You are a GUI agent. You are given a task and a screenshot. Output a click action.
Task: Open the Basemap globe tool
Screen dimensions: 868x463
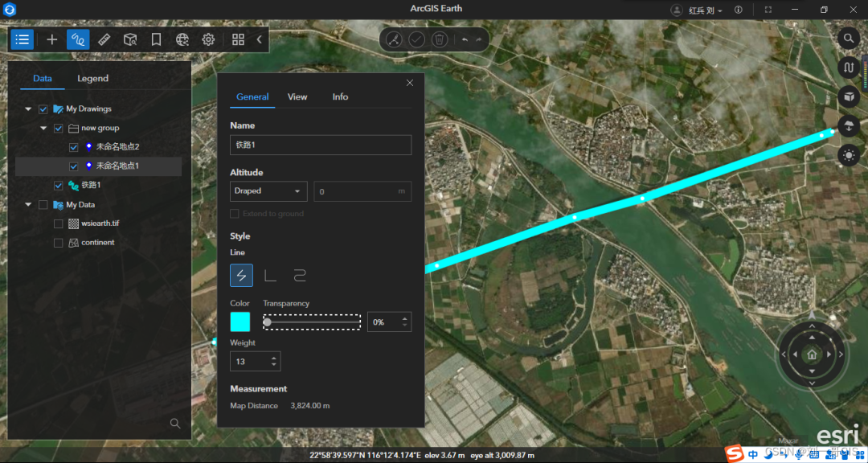(182, 39)
